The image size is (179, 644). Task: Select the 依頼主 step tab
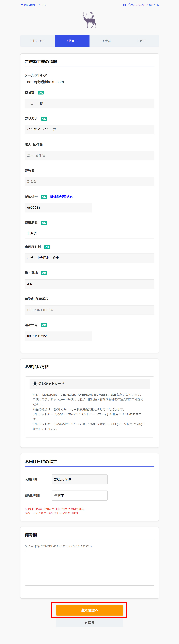72,41
